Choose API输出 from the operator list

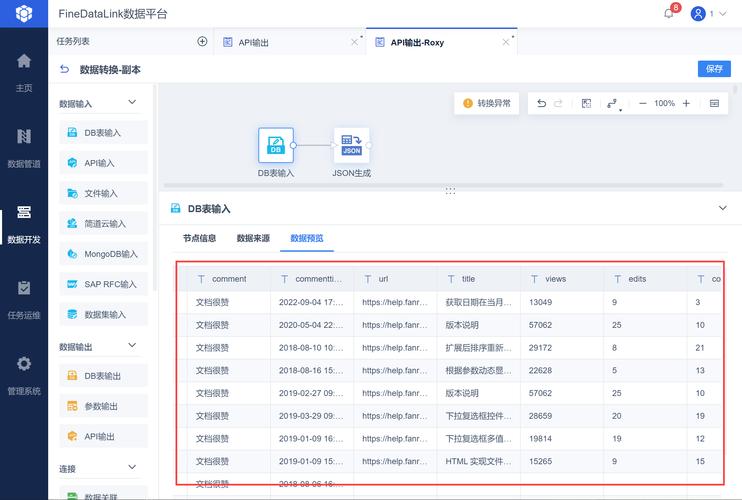click(x=103, y=437)
